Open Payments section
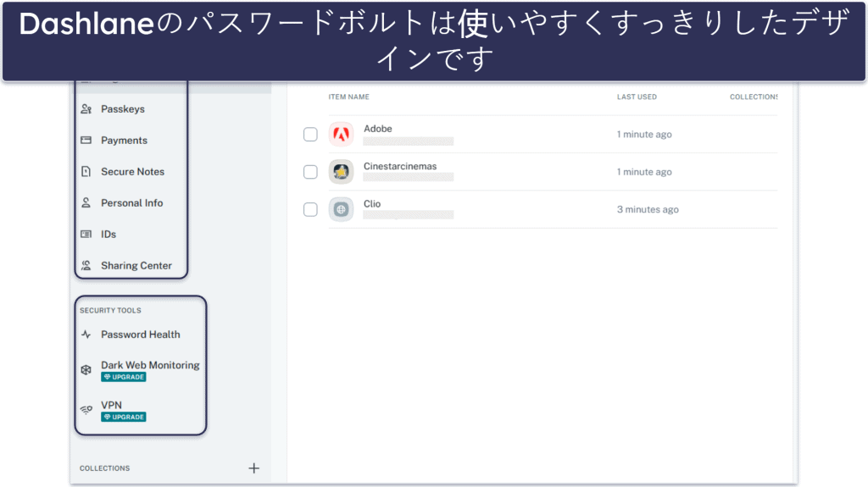868x487 pixels. [124, 140]
